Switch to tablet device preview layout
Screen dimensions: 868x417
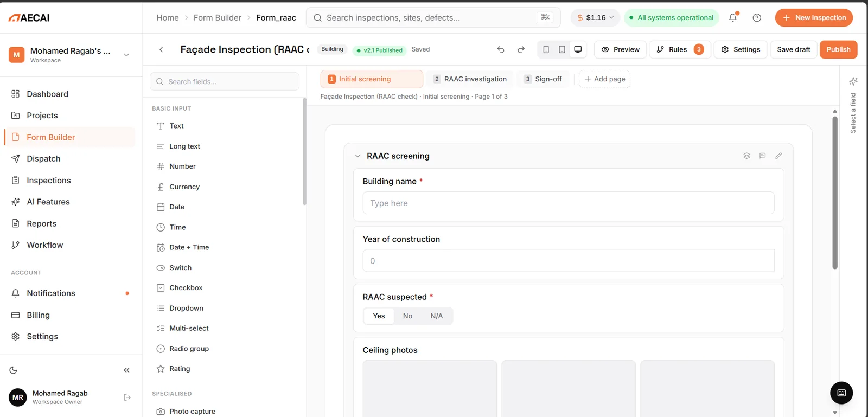click(562, 49)
